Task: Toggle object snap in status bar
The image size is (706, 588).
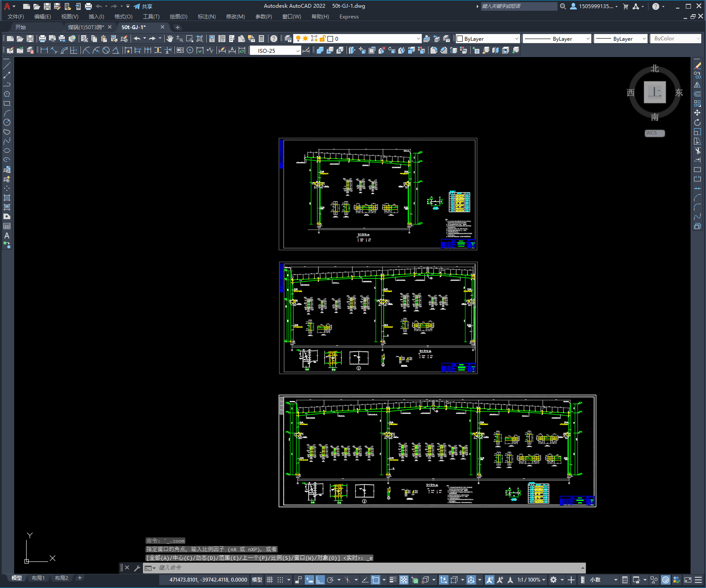Action: pyautogui.click(x=376, y=580)
